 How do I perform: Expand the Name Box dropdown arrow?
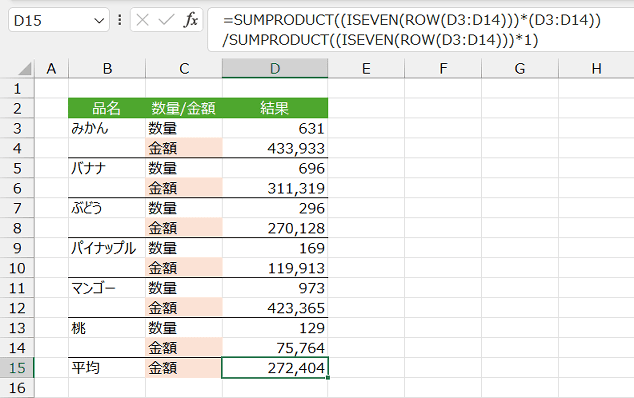coord(99,20)
